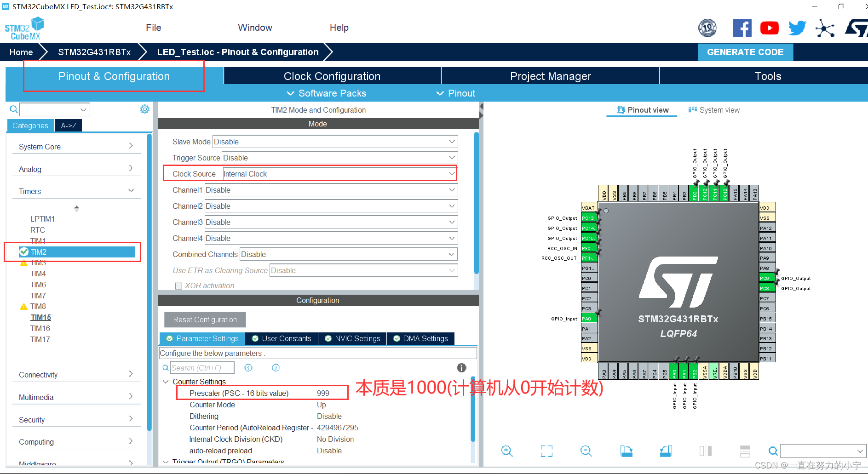Go to Home breadcrumb
This screenshot has height=474, width=868.
[x=21, y=52]
